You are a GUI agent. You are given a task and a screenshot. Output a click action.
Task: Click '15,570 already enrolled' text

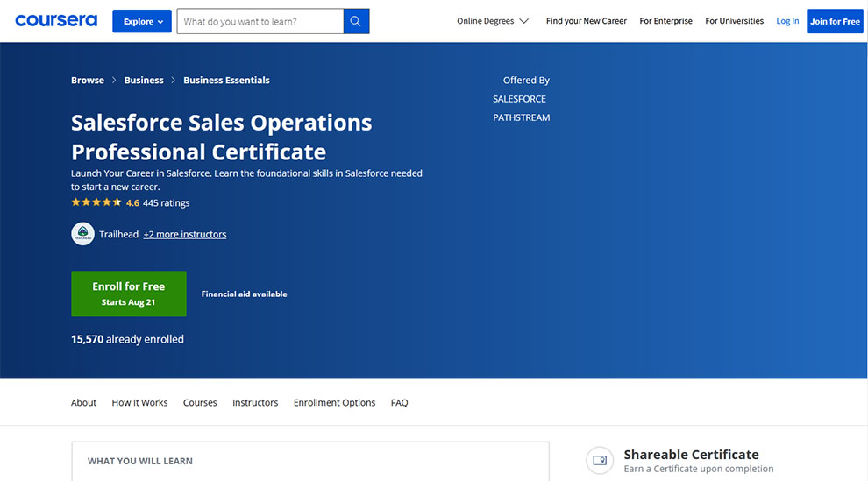point(127,339)
